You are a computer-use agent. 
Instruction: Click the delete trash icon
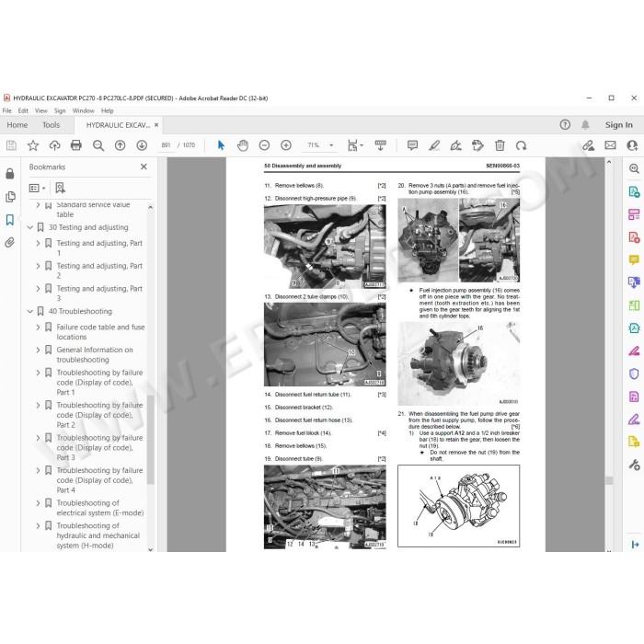500,145
